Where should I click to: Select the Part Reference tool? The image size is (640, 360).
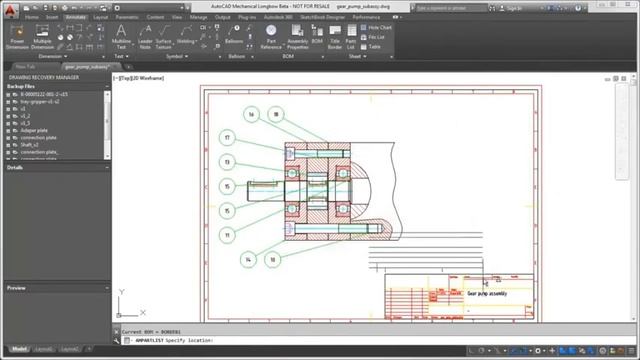point(271,37)
